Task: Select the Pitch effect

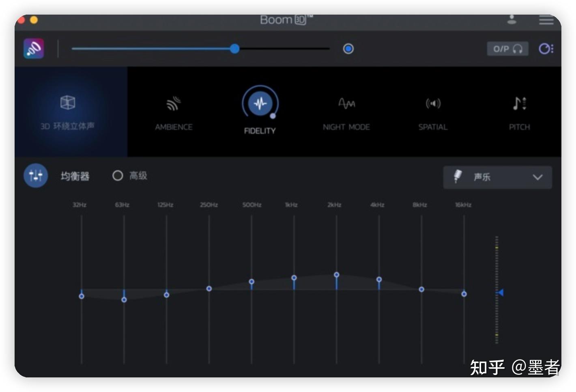Action: tap(519, 114)
